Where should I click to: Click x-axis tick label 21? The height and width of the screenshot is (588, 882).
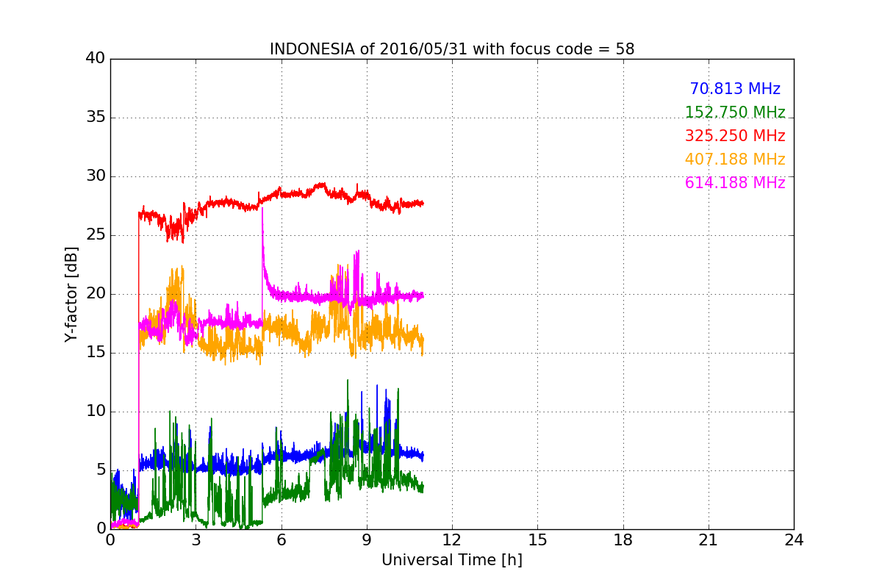coord(709,540)
